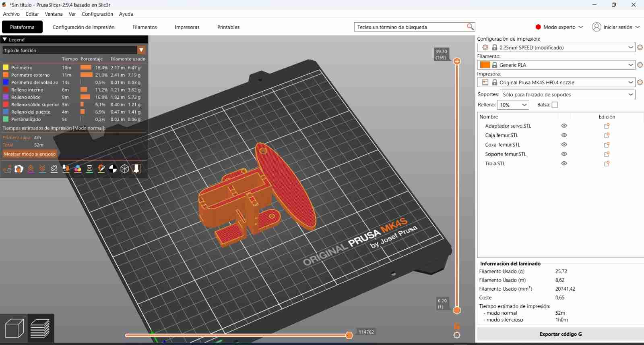Hide Adaptador servo.STL using its eye icon
The width and height of the screenshot is (644, 345).
564,126
